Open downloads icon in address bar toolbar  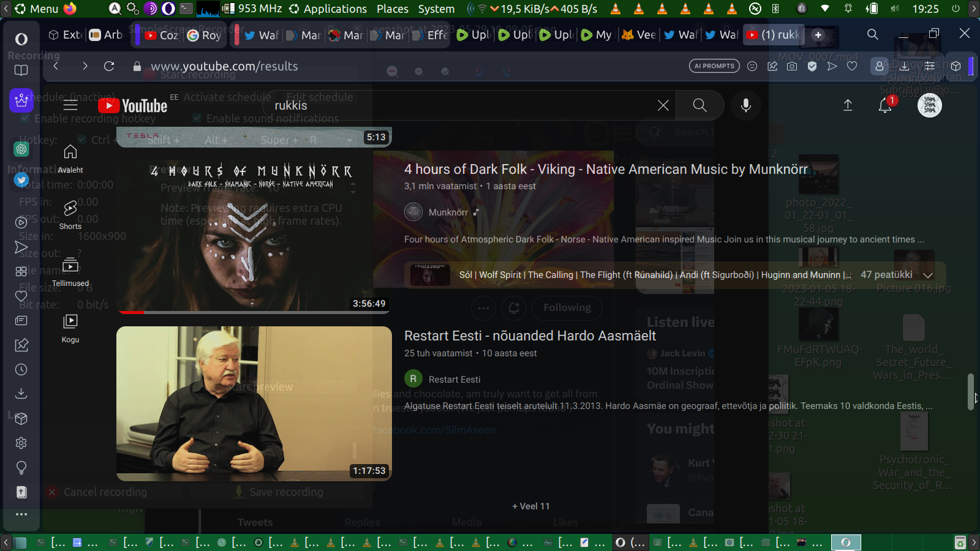pyautogui.click(x=904, y=66)
